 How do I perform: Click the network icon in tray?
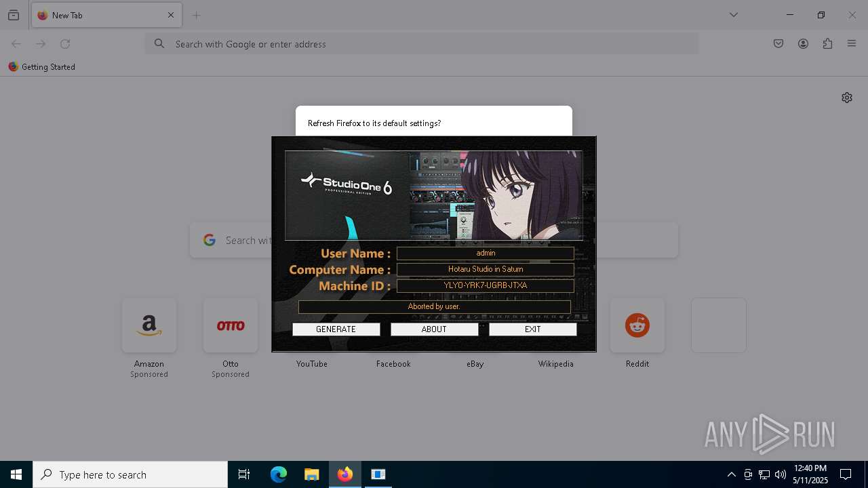point(764,474)
